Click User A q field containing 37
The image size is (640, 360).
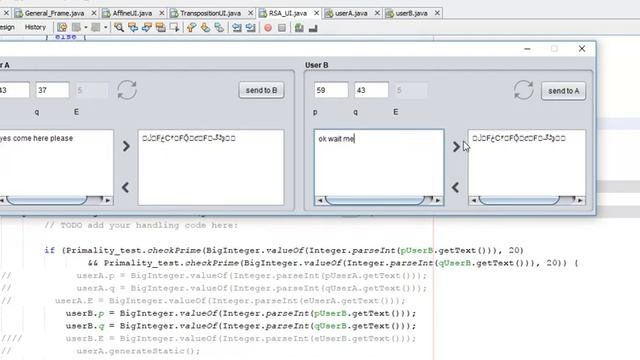(52, 90)
